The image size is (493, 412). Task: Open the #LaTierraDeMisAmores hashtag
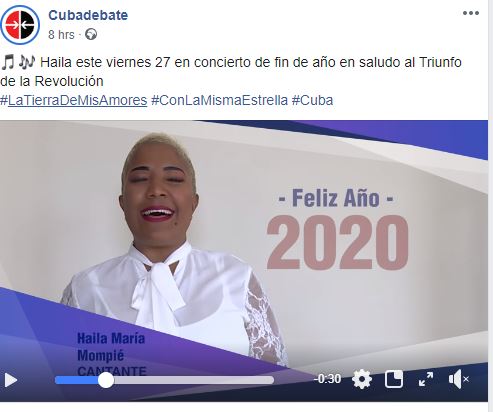point(74,100)
